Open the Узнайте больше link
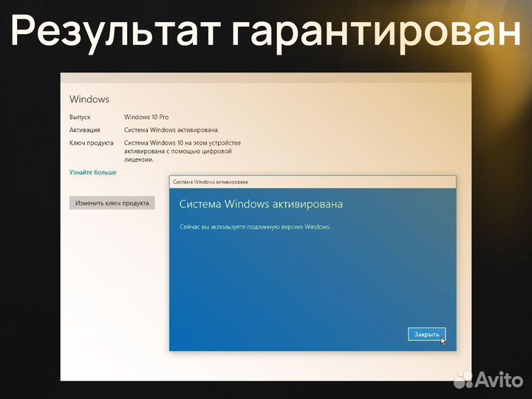Screen dimensions: 532x399 (93, 172)
